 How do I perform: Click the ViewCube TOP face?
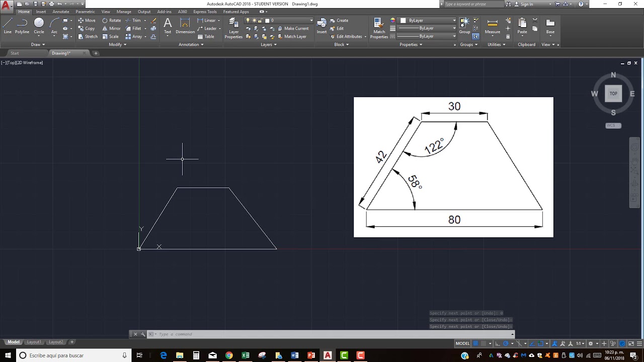click(613, 94)
